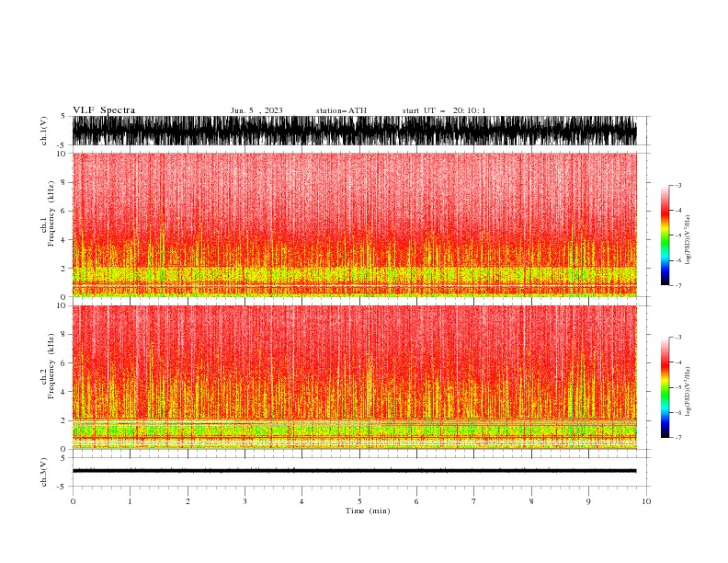Click the ch.1 waveform trace at top

pos(354,131)
